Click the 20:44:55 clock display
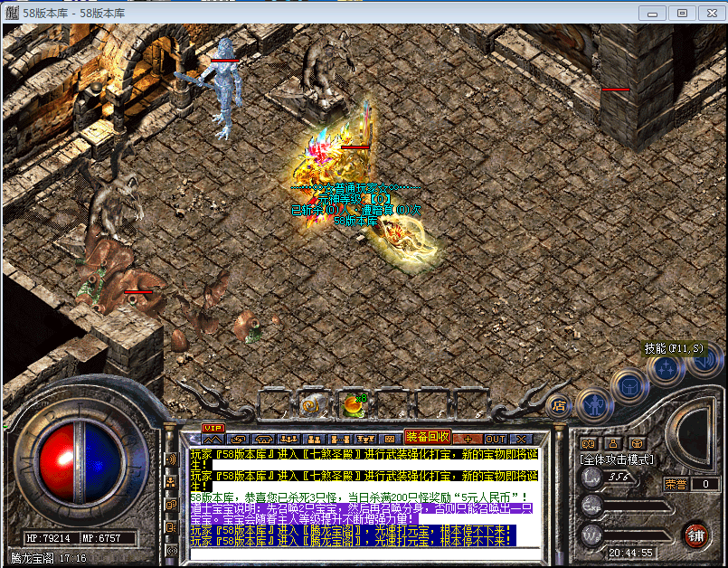The image size is (728, 568). point(630,553)
